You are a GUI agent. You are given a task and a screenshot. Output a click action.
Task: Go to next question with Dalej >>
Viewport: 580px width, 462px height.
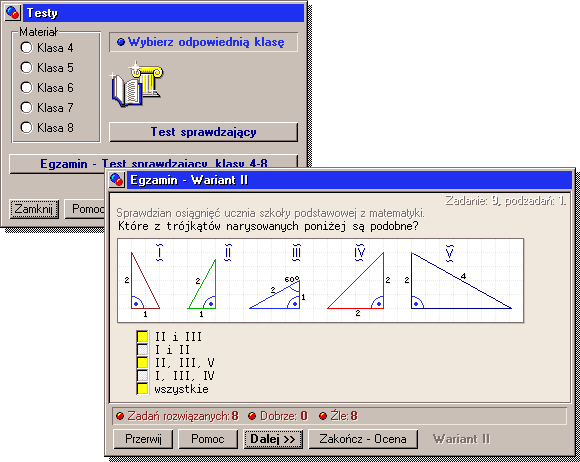(x=273, y=439)
